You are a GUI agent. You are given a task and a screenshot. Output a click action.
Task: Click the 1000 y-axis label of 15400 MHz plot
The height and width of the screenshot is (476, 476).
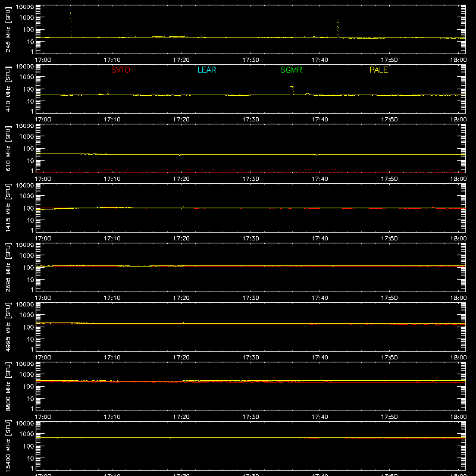pos(27,434)
